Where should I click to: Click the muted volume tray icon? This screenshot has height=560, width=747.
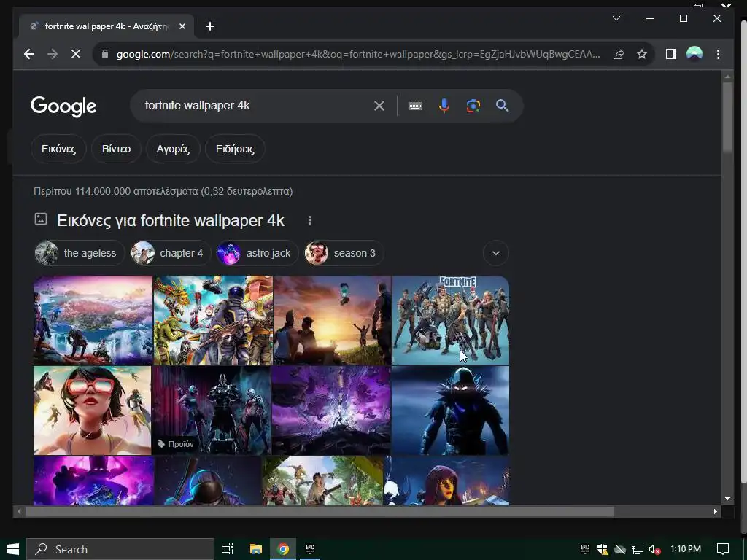pyautogui.click(x=654, y=550)
